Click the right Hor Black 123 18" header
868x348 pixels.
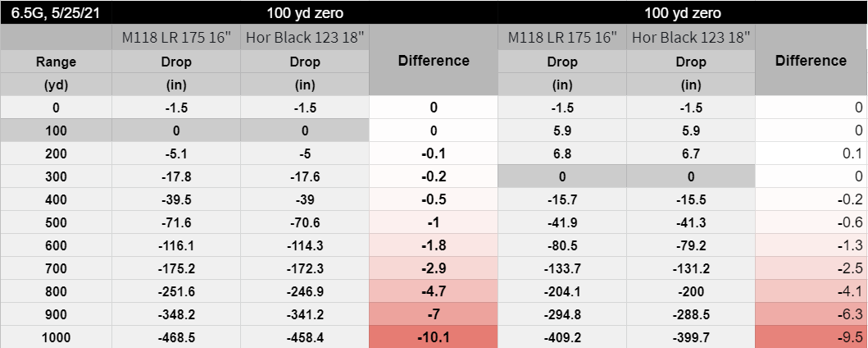[691, 38]
